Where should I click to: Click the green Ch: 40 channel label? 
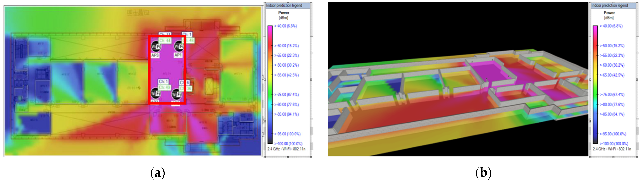[x=164, y=87]
